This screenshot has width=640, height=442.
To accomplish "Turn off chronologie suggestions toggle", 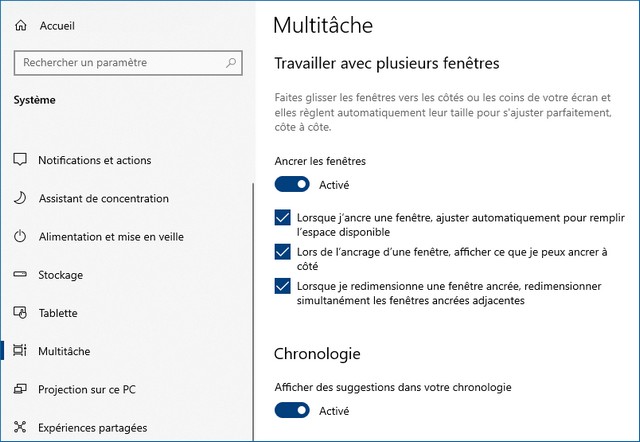I will [x=292, y=410].
